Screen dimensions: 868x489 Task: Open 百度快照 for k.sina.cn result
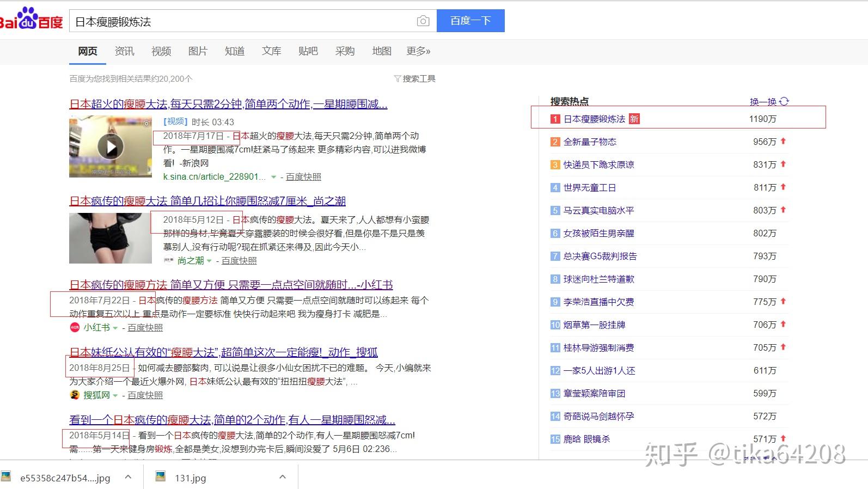click(303, 176)
